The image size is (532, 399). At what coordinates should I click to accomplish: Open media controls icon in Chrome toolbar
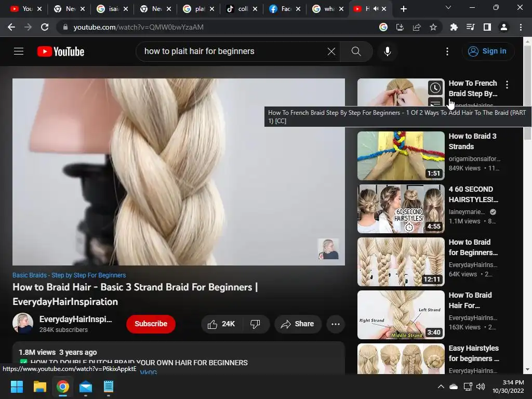click(x=470, y=27)
